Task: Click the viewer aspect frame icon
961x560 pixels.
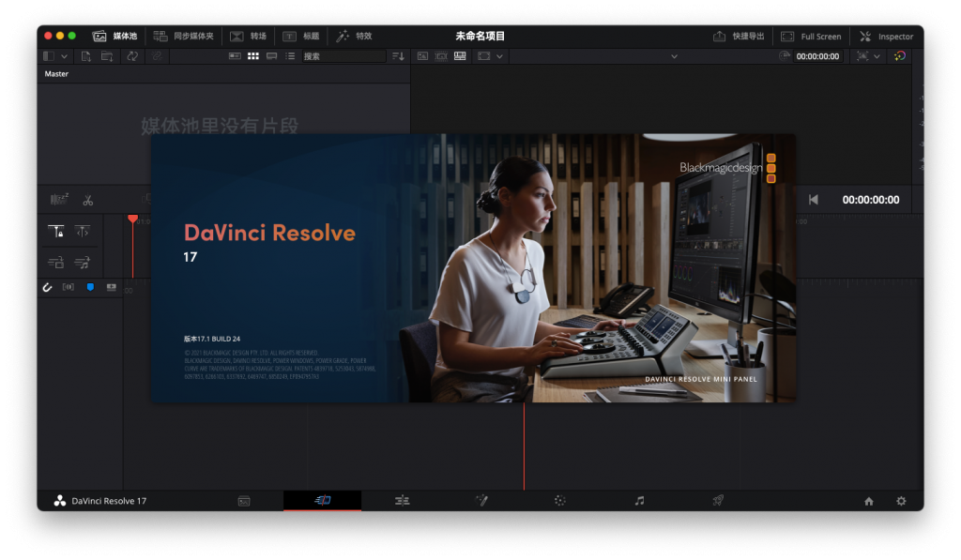Action: coord(484,55)
